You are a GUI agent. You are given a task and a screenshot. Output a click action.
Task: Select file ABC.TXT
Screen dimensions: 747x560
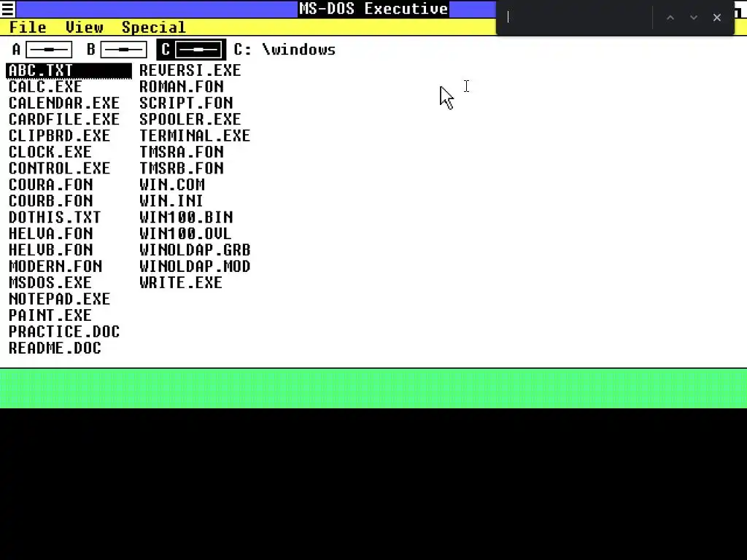69,71
